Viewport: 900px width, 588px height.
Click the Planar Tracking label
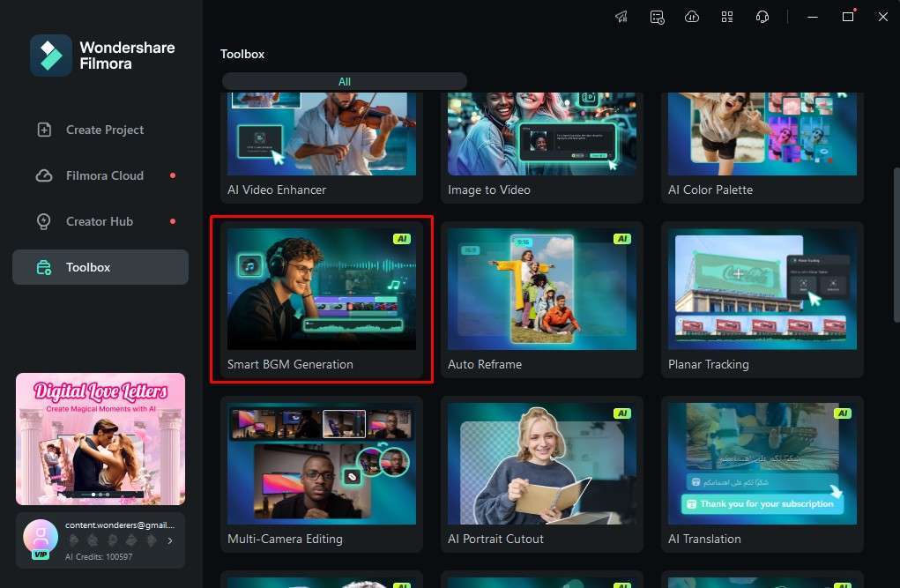point(709,365)
